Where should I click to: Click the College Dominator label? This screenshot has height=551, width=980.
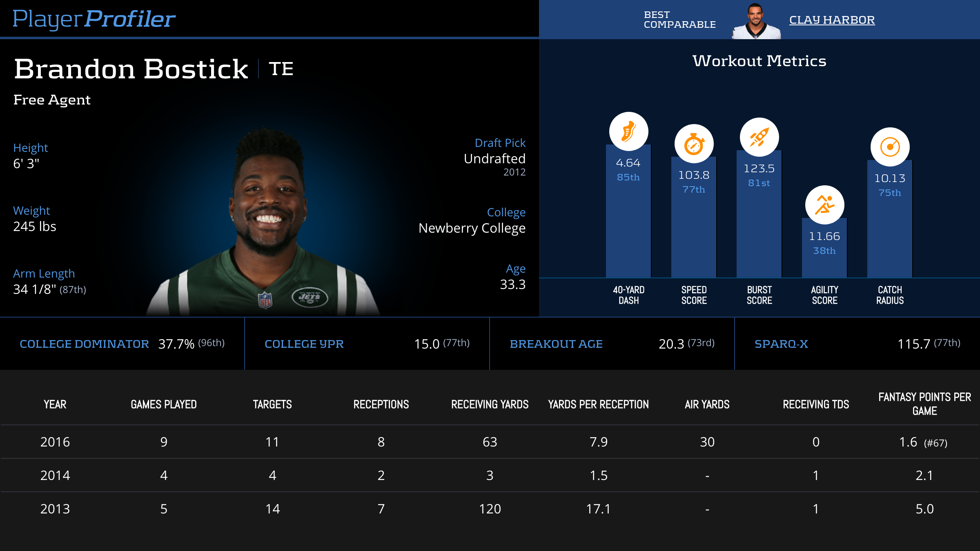click(84, 344)
